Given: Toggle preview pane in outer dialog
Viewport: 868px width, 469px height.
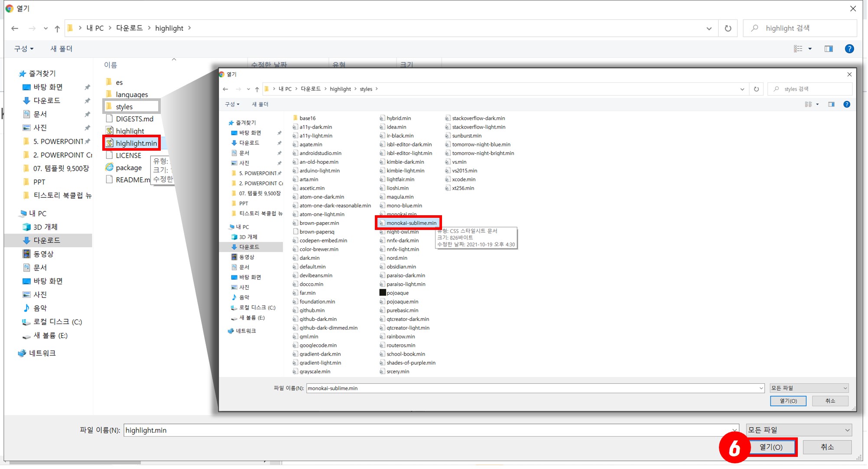Looking at the screenshot, I should pos(829,49).
